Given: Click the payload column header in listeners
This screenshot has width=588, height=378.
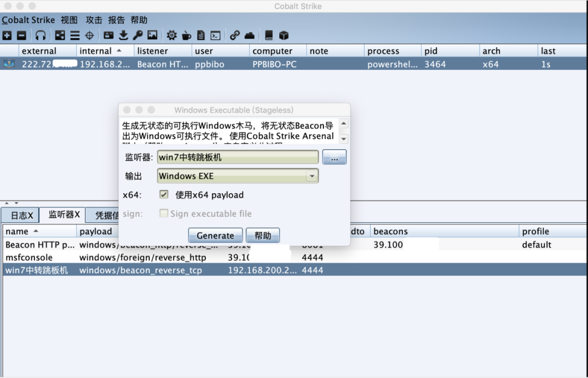Looking at the screenshot, I should click(97, 231).
